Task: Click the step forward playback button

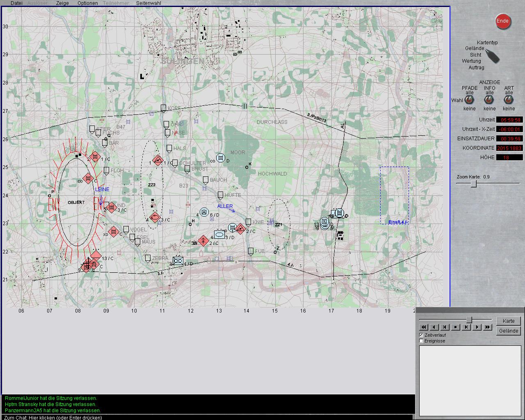Action: point(466,327)
